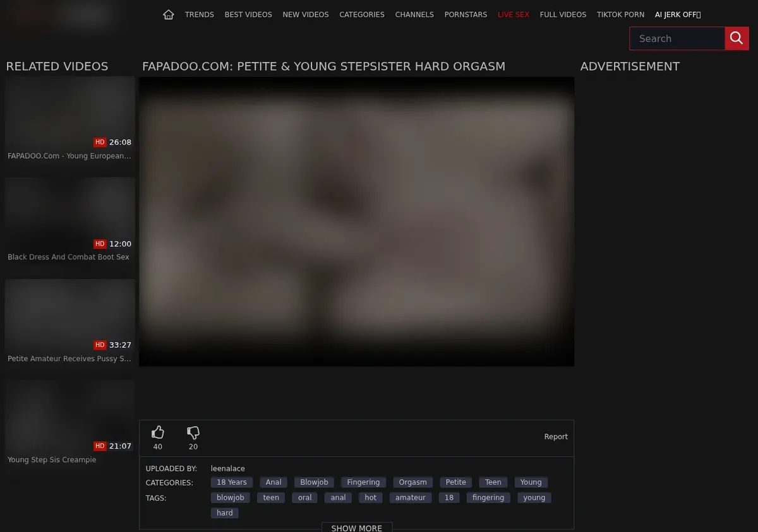Open the related video thumbnail lasting 33:27
This screenshot has height=532, width=758.
70,316
